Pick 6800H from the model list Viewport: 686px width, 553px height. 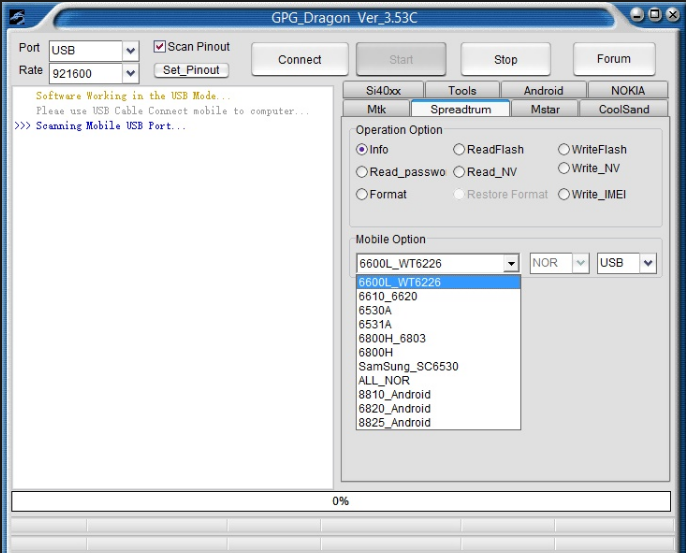click(x=438, y=352)
